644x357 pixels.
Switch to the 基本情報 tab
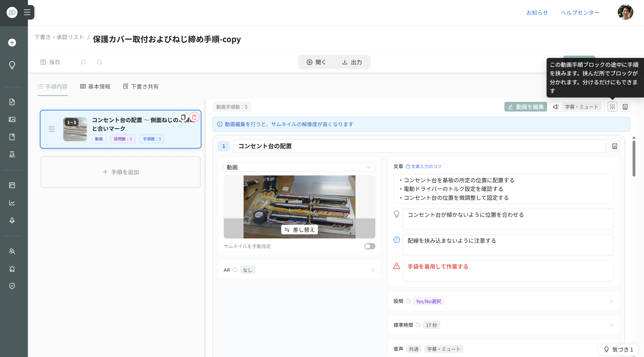[95, 87]
